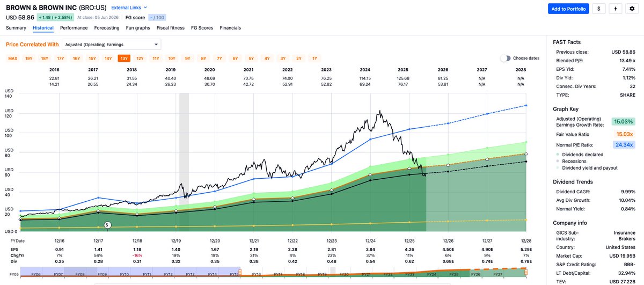Open the Adjusted (Operating) Earnings dropdown
The height and width of the screenshot is (285, 644).
coord(111,45)
